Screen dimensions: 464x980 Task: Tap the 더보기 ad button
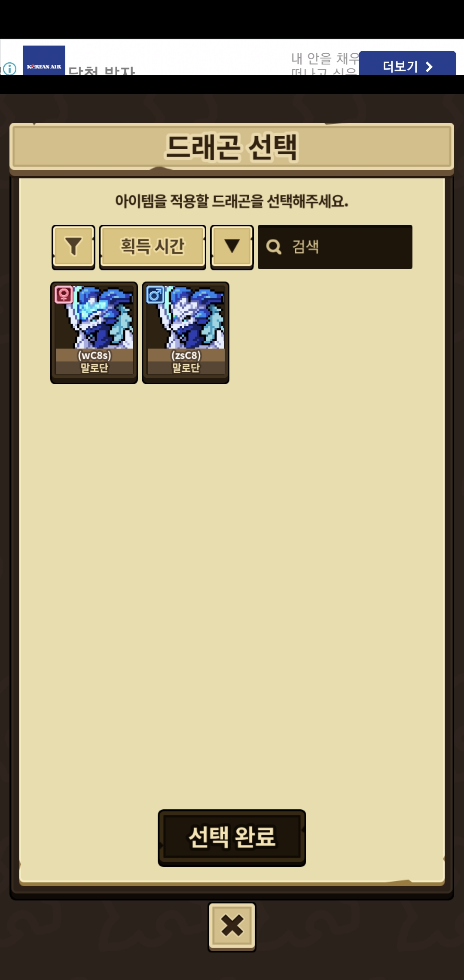[407, 63]
